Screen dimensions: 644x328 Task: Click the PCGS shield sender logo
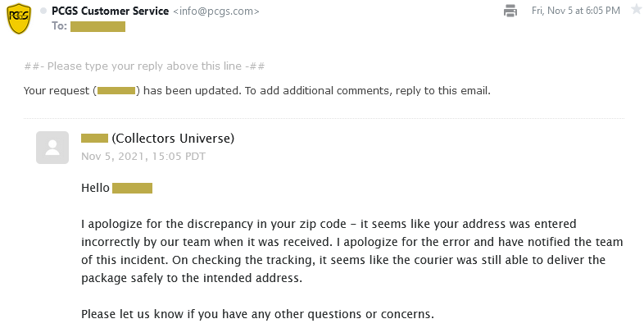(x=19, y=18)
